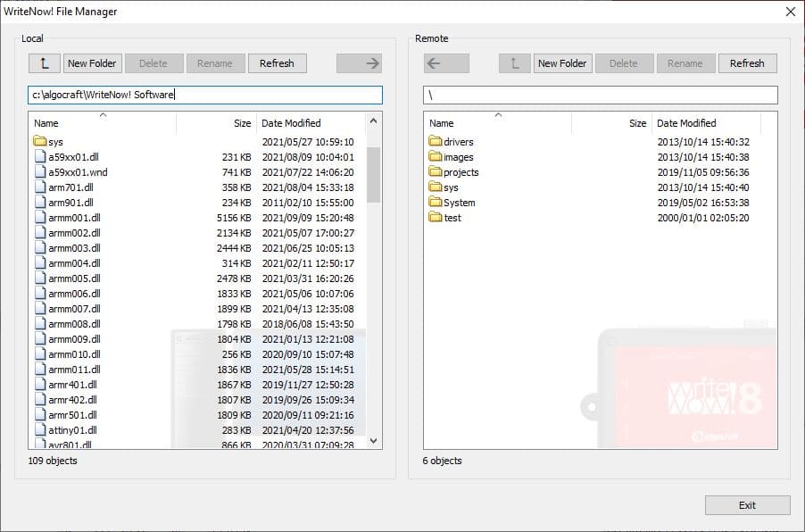805x532 pixels.
Task: Click the file icon of armm010.dll
Action: point(40,353)
